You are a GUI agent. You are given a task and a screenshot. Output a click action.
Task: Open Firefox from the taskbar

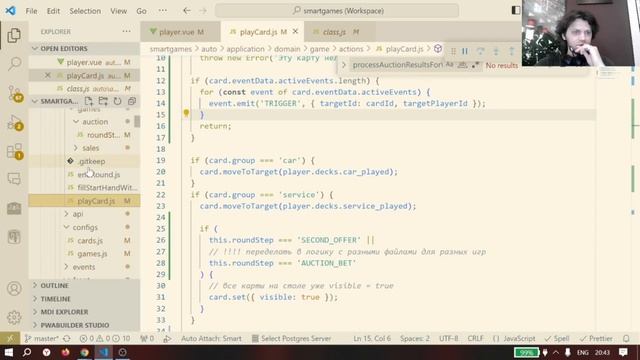coord(65,352)
